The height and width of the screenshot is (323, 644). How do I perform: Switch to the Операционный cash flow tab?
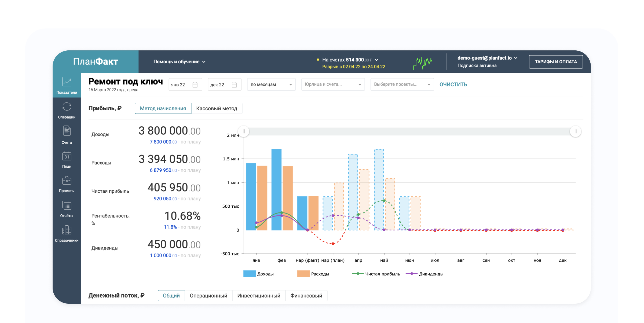click(x=208, y=296)
